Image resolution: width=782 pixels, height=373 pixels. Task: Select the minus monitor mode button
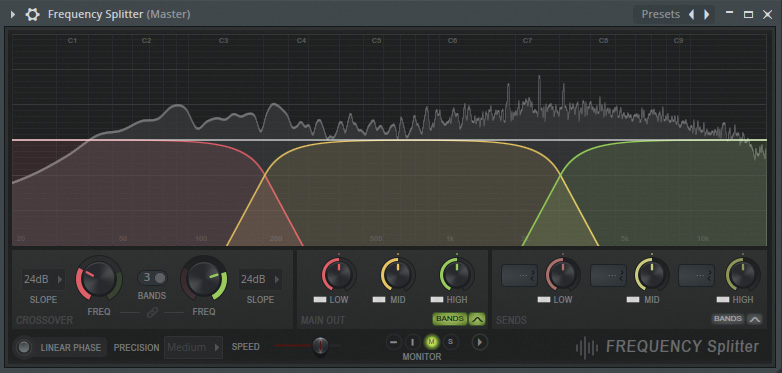click(x=393, y=342)
